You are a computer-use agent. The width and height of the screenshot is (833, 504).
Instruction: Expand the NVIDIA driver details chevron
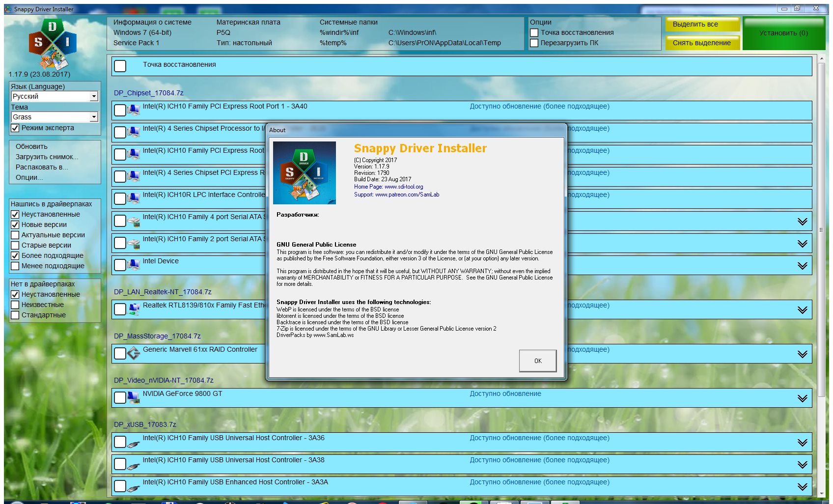click(803, 397)
